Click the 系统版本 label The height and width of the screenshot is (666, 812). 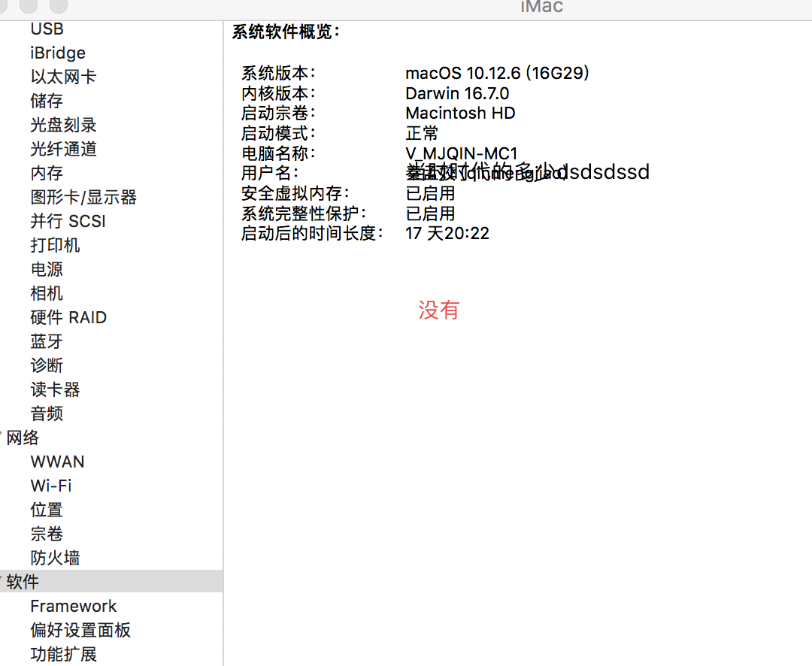point(279,73)
